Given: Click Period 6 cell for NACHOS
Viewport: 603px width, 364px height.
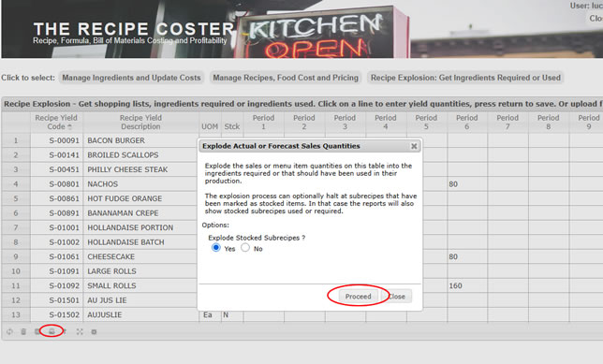Looking at the screenshot, I should click(467, 184).
